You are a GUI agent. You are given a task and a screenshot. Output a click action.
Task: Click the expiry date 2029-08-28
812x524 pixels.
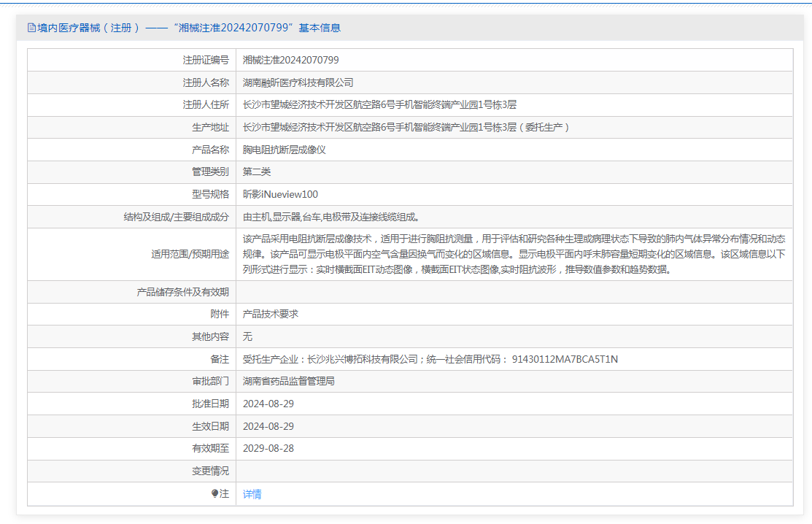[x=268, y=448]
